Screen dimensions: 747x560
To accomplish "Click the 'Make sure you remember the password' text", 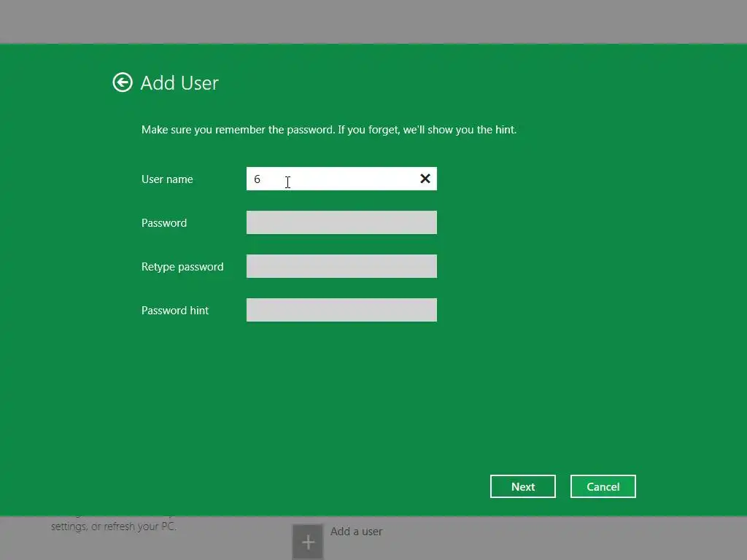I will [238, 130].
